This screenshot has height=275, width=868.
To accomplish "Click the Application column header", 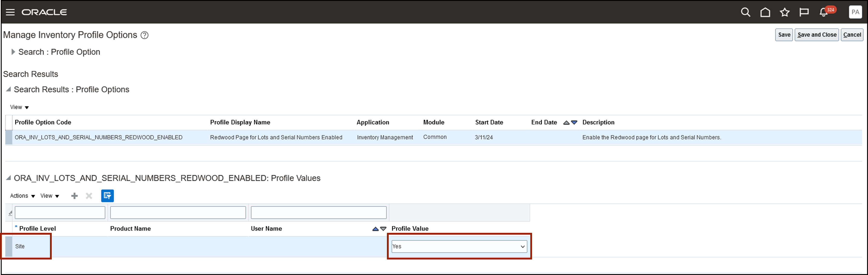I will point(373,122).
